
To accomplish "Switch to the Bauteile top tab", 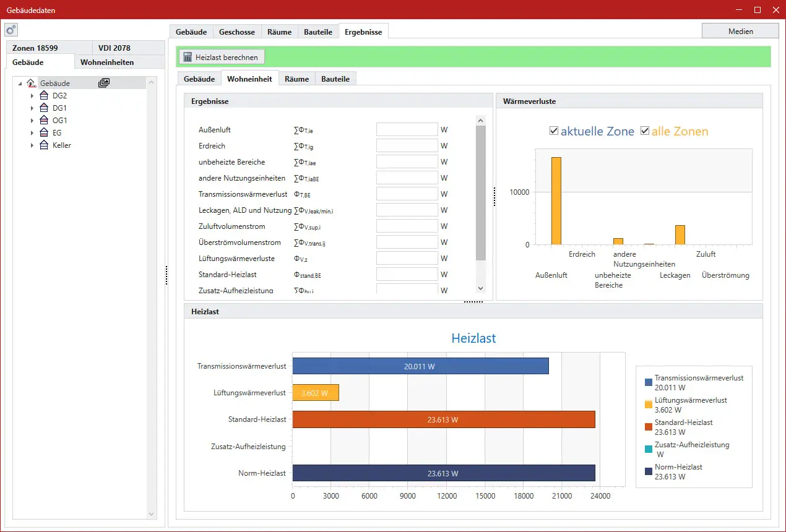I will [x=318, y=32].
